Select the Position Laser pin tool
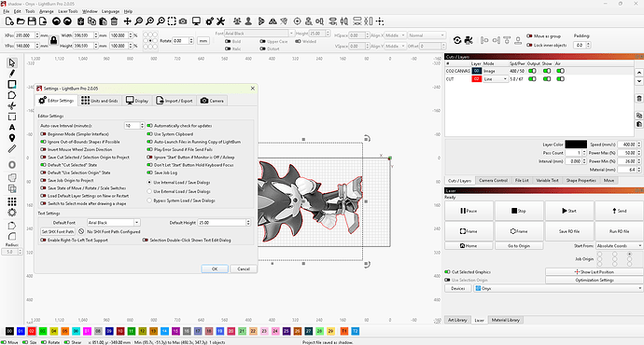 click(12, 138)
